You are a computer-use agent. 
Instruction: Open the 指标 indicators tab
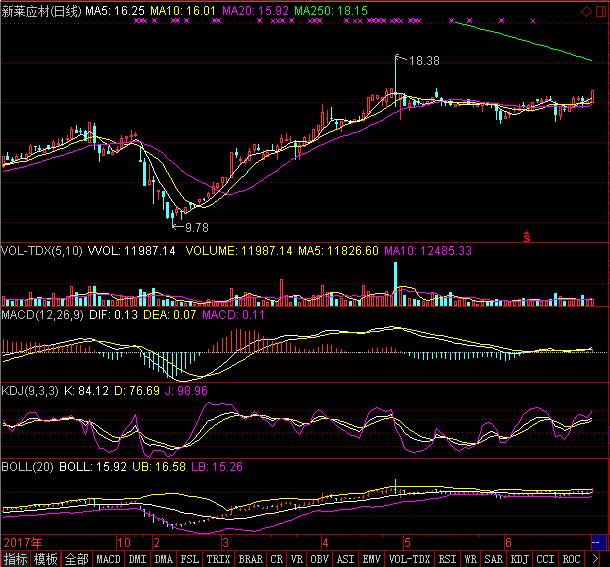(x=16, y=559)
